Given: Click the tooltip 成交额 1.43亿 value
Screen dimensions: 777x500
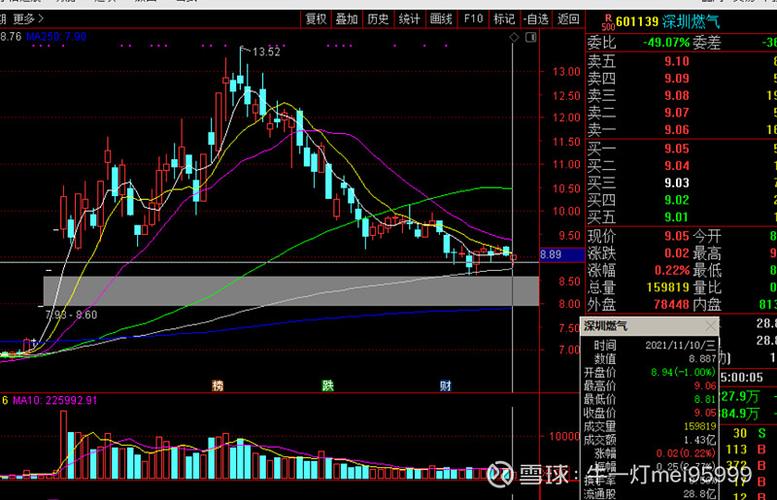Looking at the screenshot, I should click(700, 440).
